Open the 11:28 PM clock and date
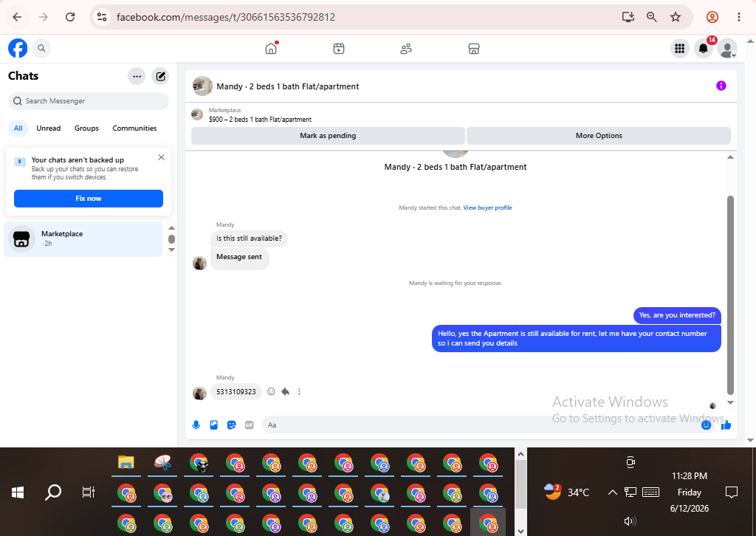This screenshot has height=536, width=756. point(690,492)
